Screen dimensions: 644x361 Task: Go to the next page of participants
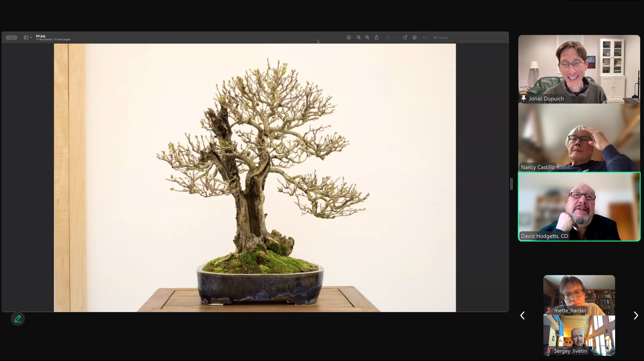click(636, 315)
